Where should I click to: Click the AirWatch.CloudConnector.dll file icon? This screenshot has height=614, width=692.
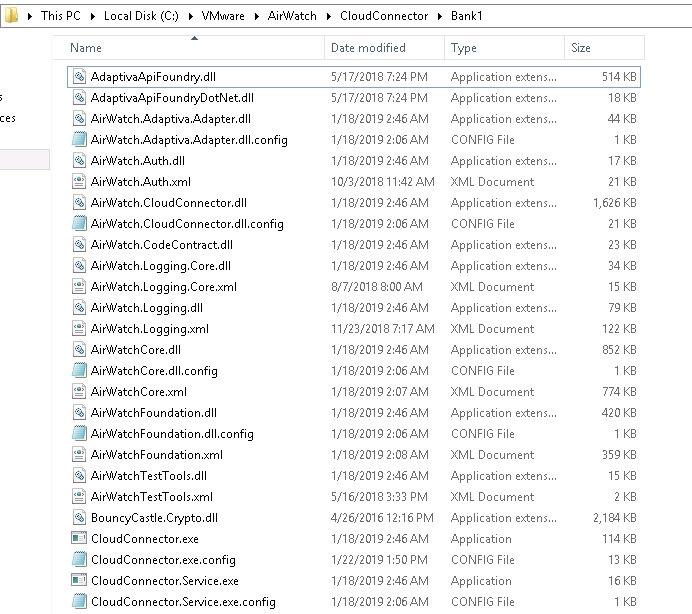tap(79, 203)
